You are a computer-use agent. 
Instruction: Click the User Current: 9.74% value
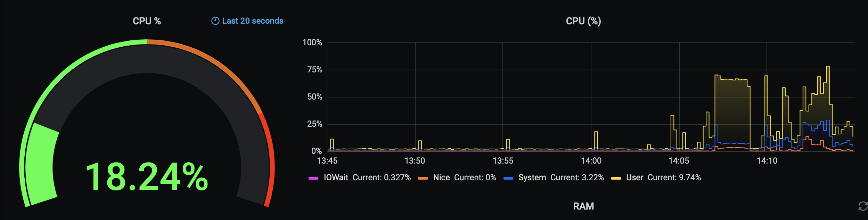click(x=674, y=178)
